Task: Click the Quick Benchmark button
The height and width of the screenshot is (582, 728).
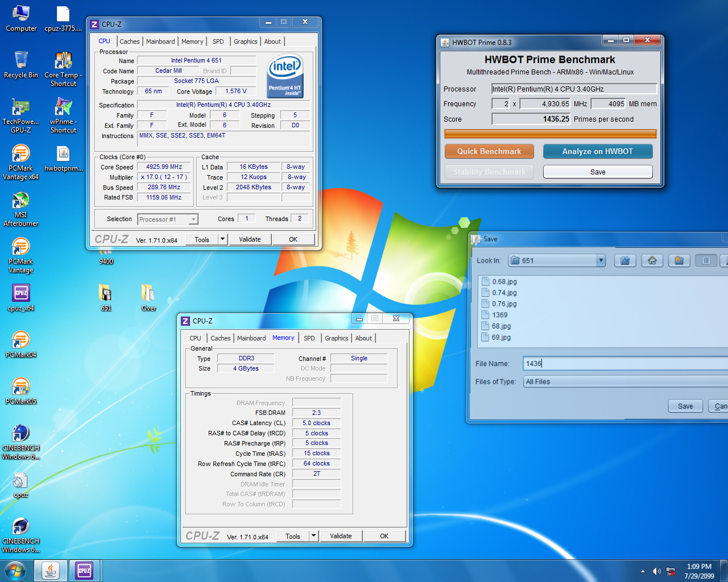Action: pos(489,151)
